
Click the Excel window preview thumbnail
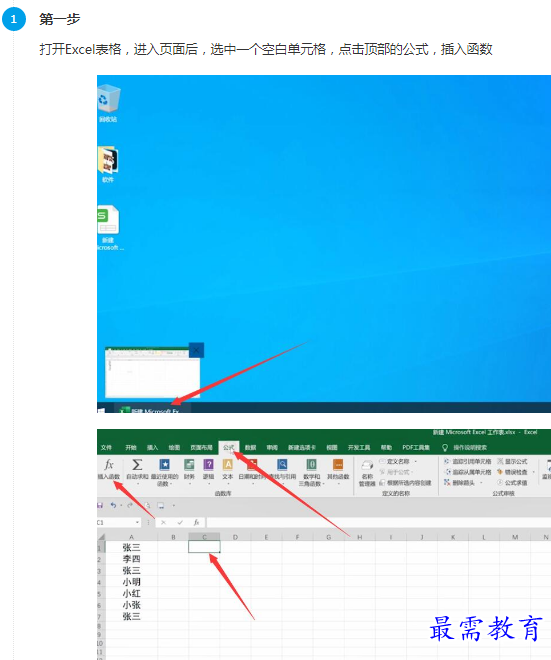(152, 372)
